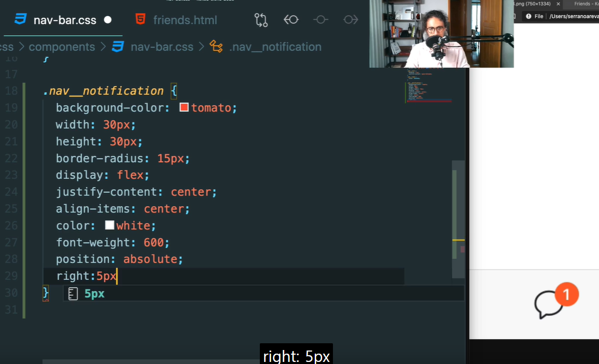Click the browser address bar file path

(x=574, y=17)
